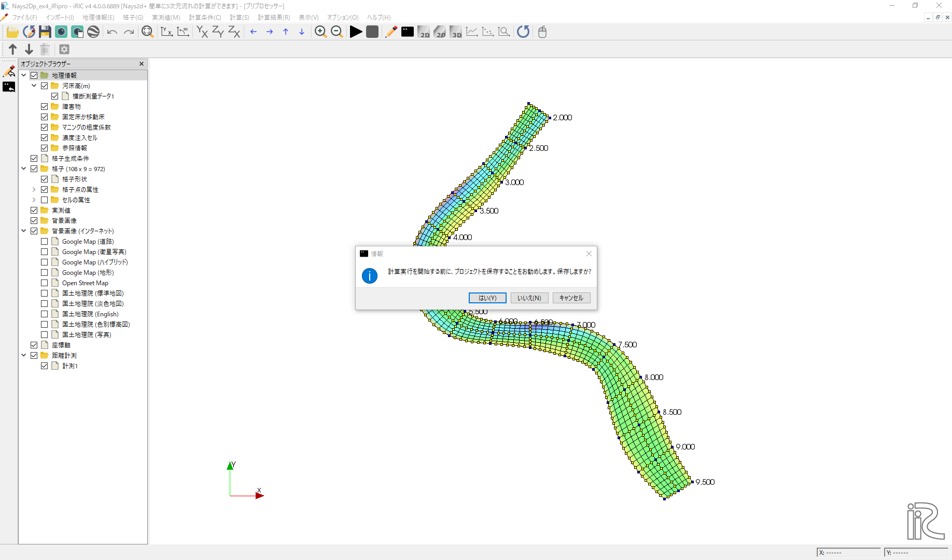Zoom out with the magnifier minus icon

pos(337,32)
